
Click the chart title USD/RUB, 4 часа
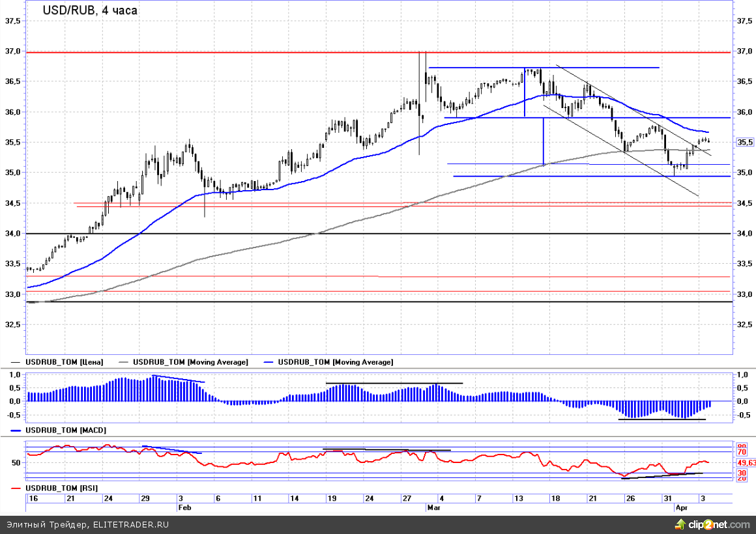[90, 10]
